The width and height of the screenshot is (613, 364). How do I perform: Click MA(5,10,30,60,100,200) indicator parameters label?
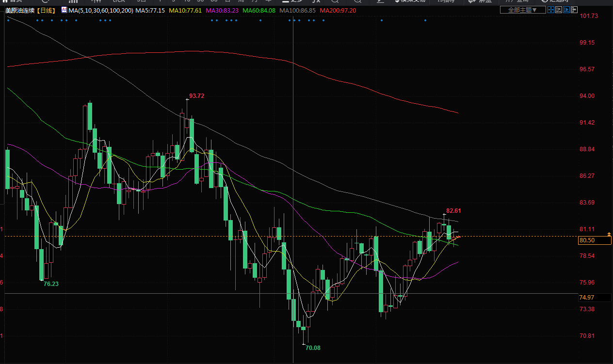pos(101,10)
